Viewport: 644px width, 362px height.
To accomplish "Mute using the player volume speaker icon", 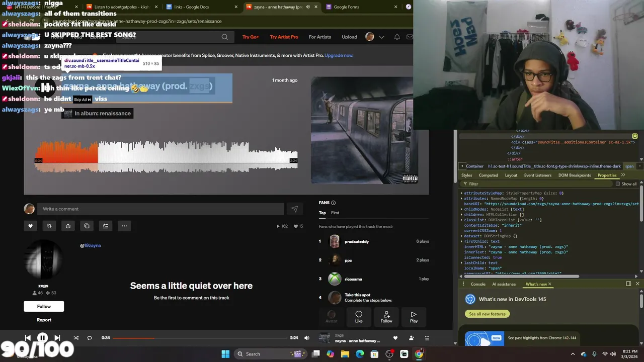I will tap(307, 338).
